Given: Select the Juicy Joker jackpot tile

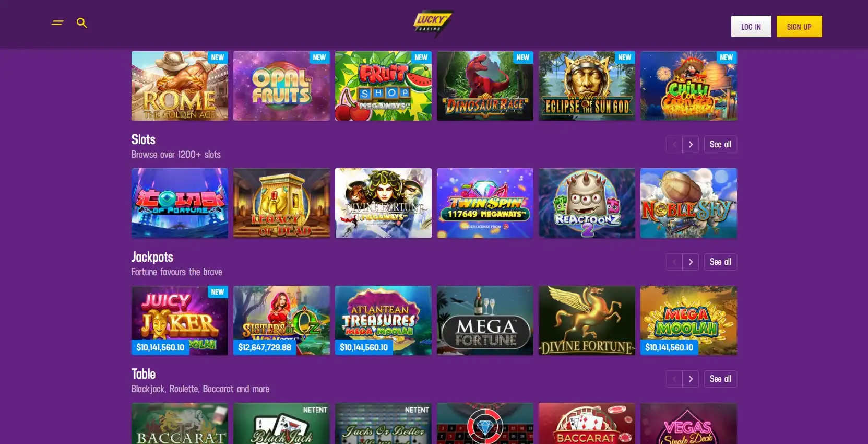Looking at the screenshot, I should pyautogui.click(x=180, y=321).
